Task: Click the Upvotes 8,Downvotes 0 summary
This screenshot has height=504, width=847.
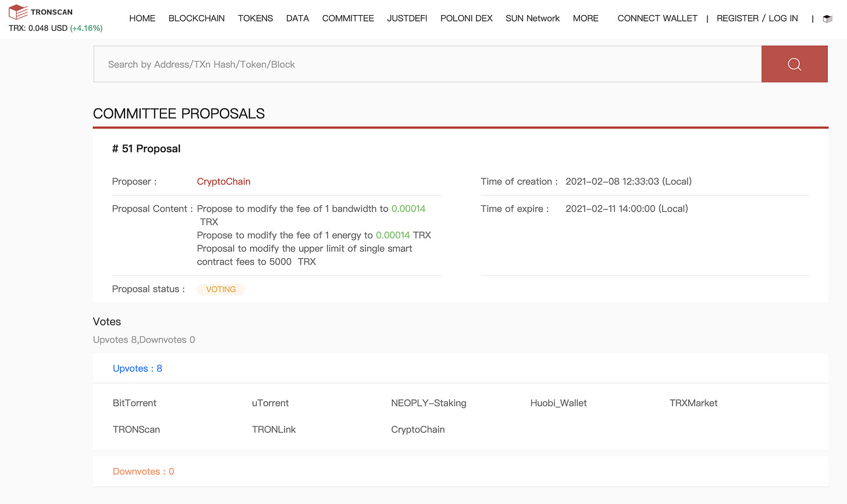Action: [144, 340]
